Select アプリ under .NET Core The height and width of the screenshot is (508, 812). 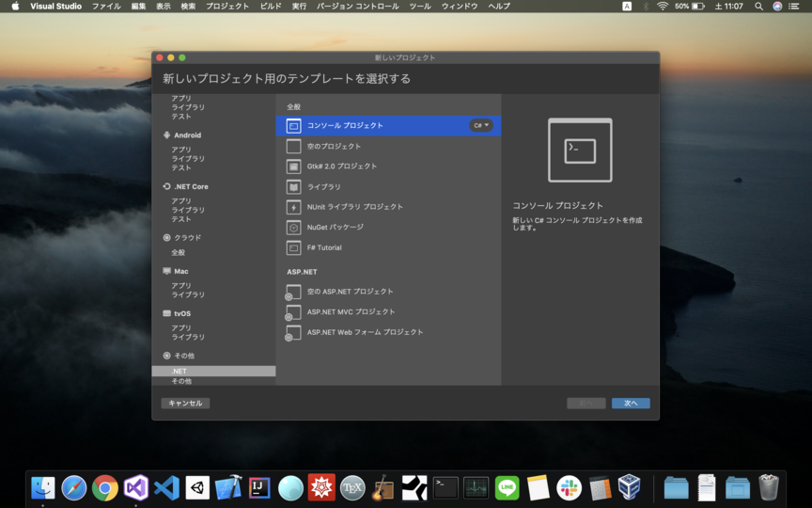[181, 200]
